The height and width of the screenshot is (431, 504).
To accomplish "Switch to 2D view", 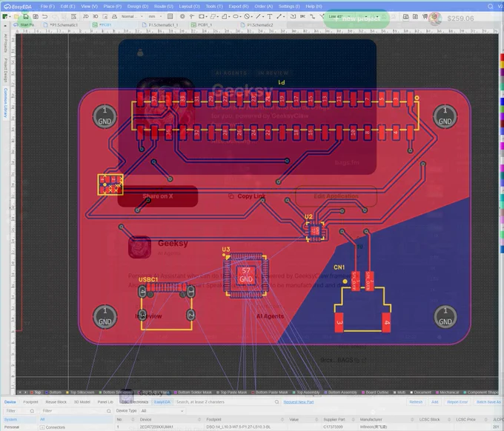I will pyautogui.click(x=86, y=16).
